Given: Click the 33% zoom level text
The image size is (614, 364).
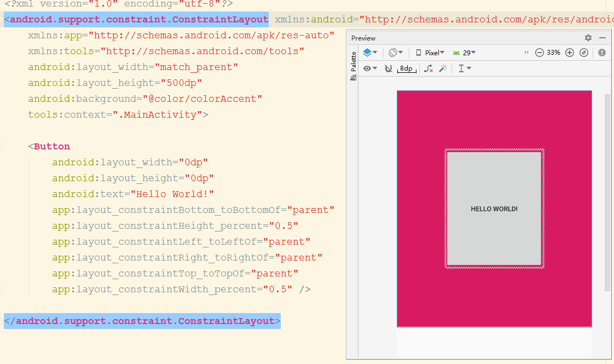Looking at the screenshot, I should 553,53.
